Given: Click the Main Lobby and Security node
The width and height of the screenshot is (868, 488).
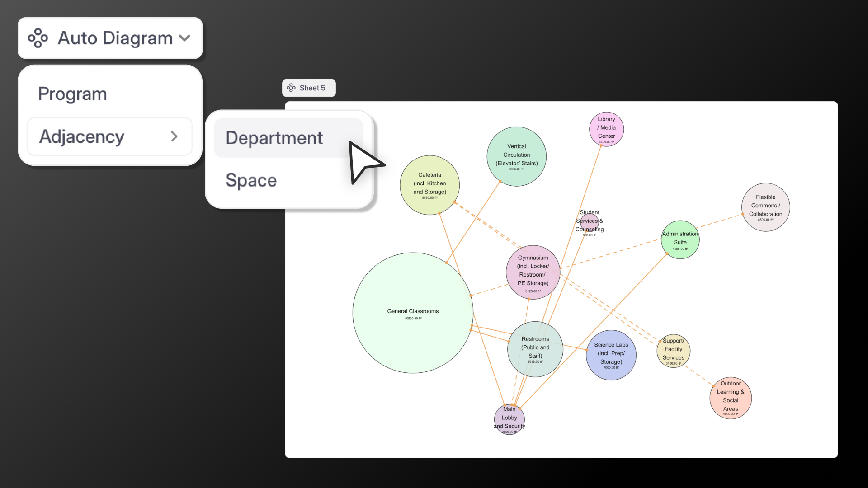Looking at the screenshot, I should coord(509,419).
